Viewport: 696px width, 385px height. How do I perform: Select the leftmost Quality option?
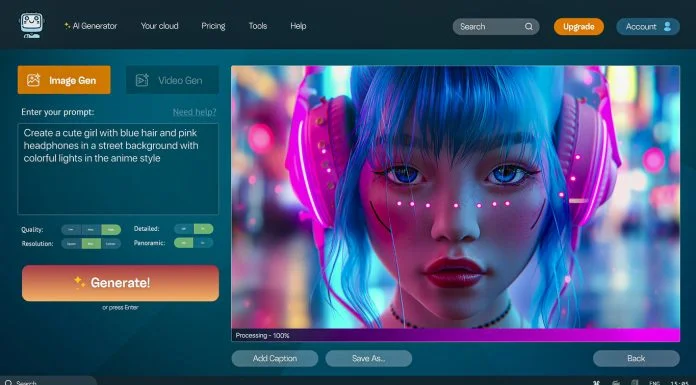71,230
